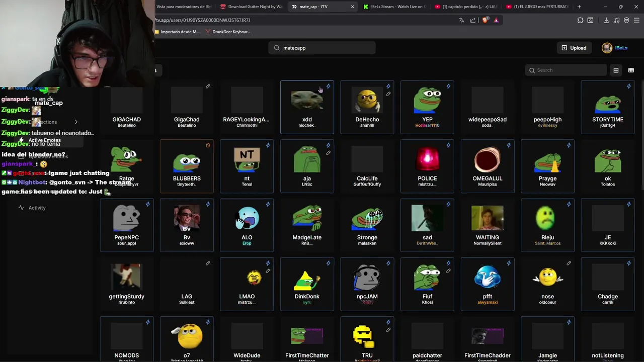The height and width of the screenshot is (362, 644).
Task: Open the npcJAM emote card
Action: [367, 284]
